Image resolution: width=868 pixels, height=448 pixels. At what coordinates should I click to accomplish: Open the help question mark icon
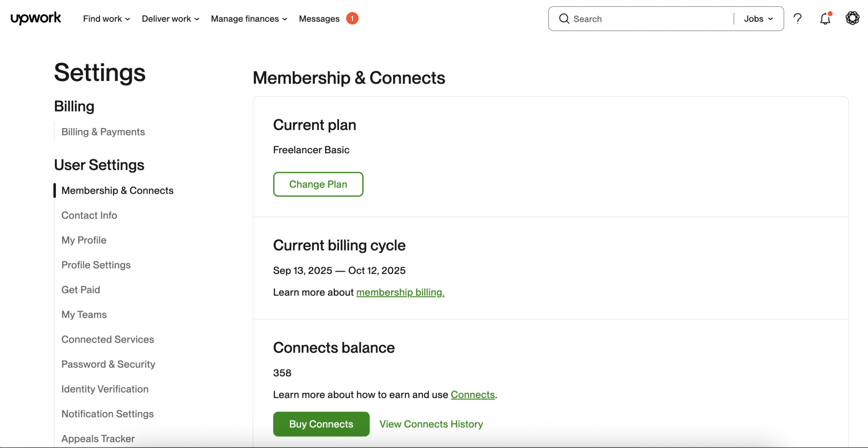point(797,18)
